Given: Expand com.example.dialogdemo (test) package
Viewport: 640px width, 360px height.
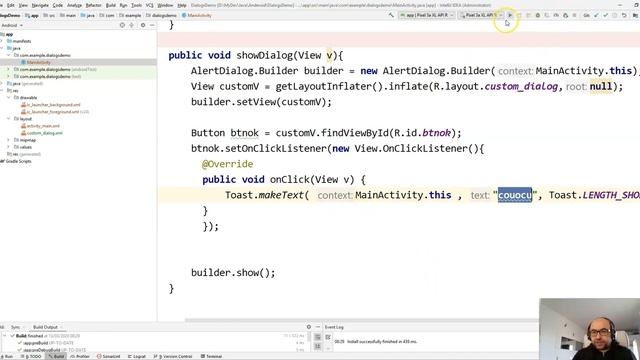Looking at the screenshot, I should click(x=8, y=76).
